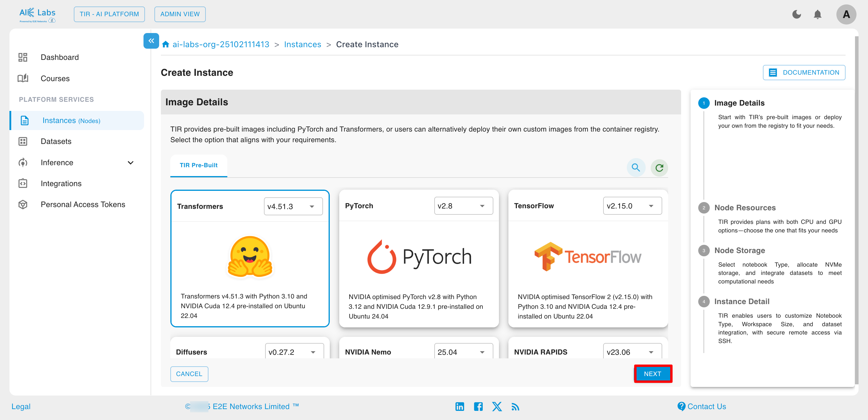Viewport: 868px width, 420px height.
Task: Go to Instances breadcrumb link
Action: [x=303, y=45]
